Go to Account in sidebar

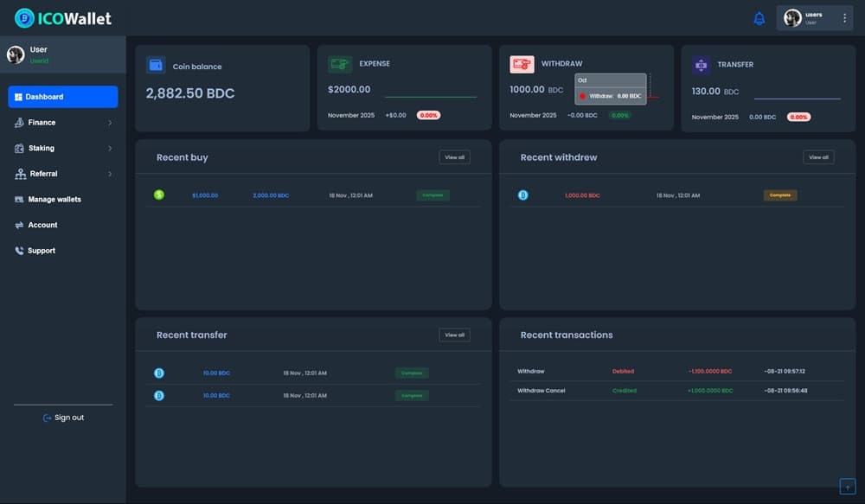[x=42, y=225]
